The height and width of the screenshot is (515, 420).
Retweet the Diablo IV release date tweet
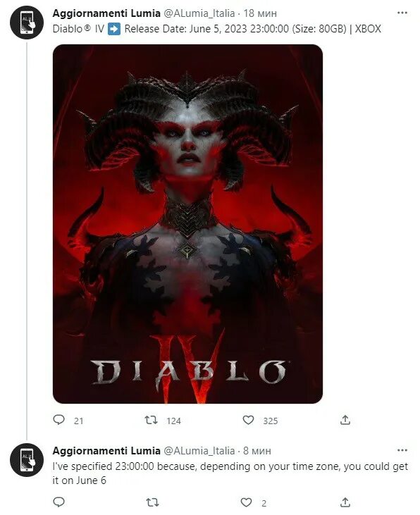(152, 420)
